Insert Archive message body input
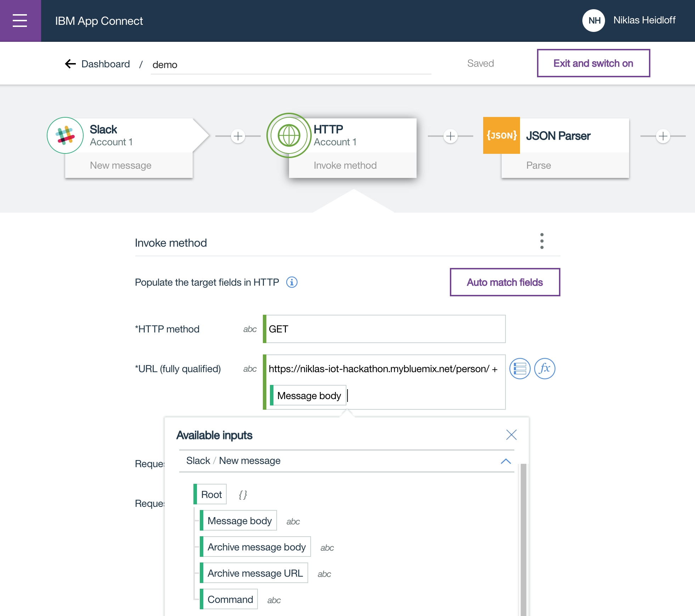 (255, 547)
